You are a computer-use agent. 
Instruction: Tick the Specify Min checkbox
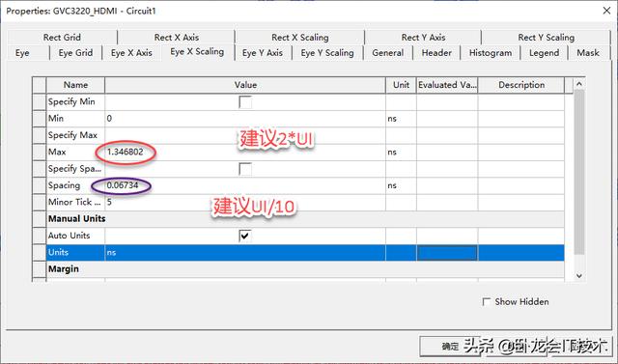[245, 102]
